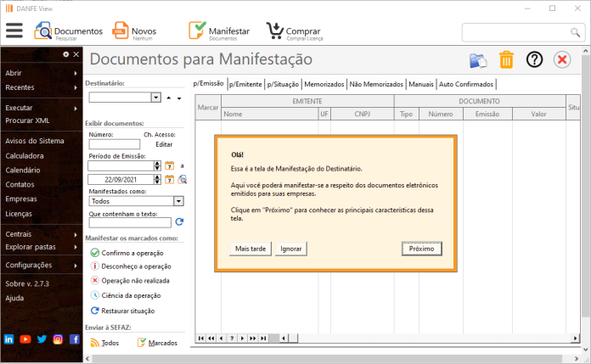Switch to Não Memorizados tab

click(376, 84)
